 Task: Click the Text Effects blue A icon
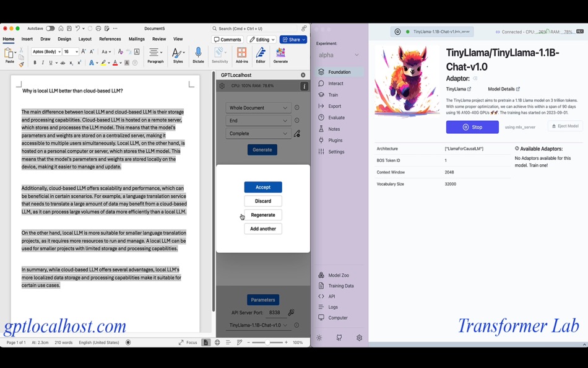[x=92, y=63]
